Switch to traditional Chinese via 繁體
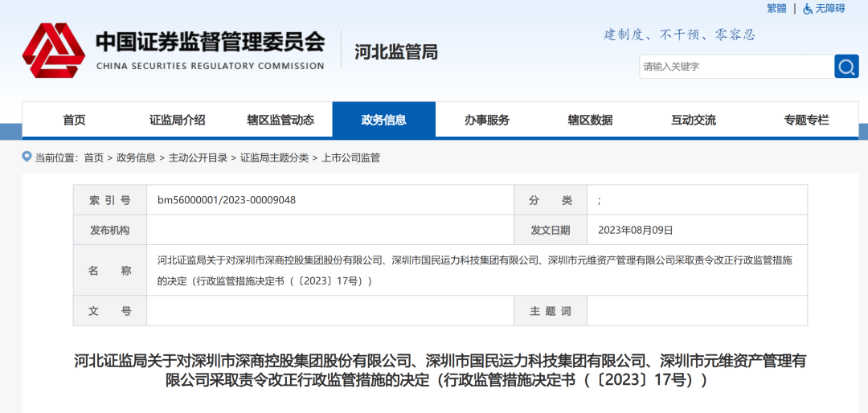 [x=776, y=8]
